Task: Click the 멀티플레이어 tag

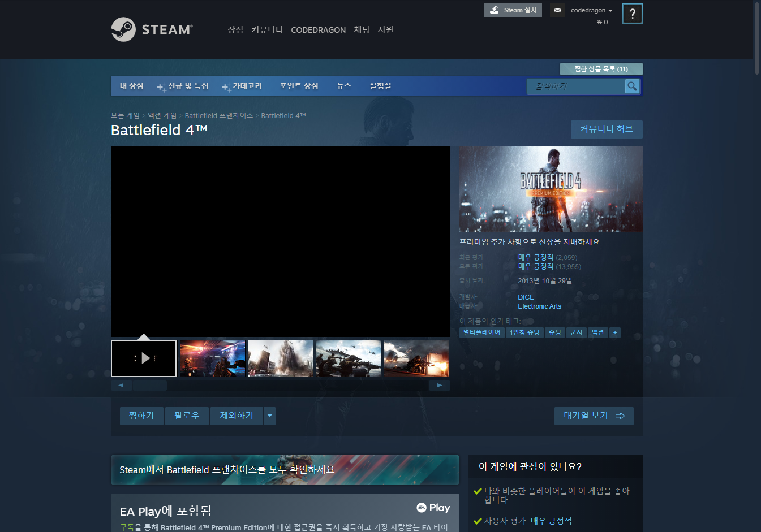Action: tap(481, 332)
